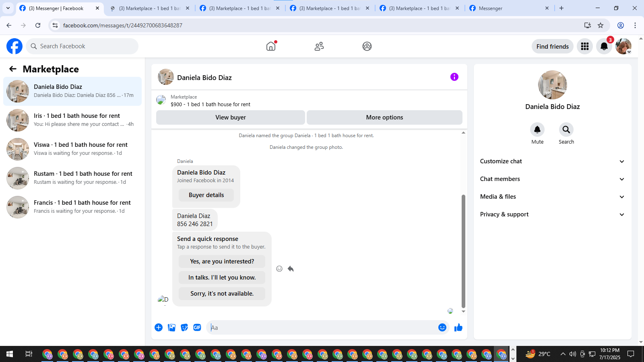
Task: Switch to the last tab titled Messenger
Action: click(510, 8)
